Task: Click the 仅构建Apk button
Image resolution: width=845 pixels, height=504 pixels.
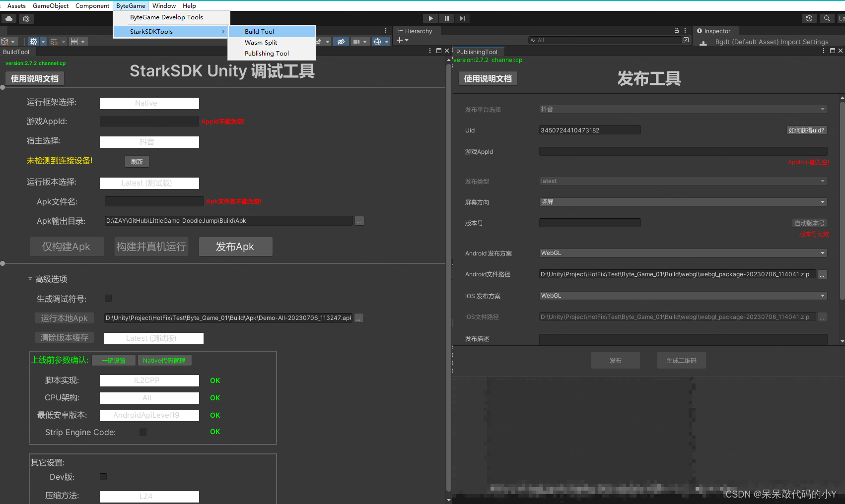Action: 67,247
